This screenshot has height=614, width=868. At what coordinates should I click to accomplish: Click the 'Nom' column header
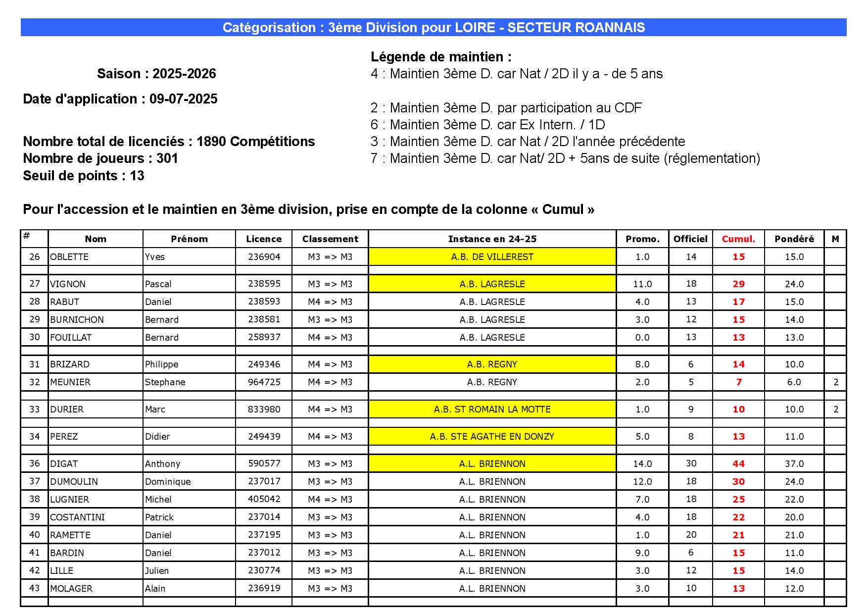coord(96,239)
